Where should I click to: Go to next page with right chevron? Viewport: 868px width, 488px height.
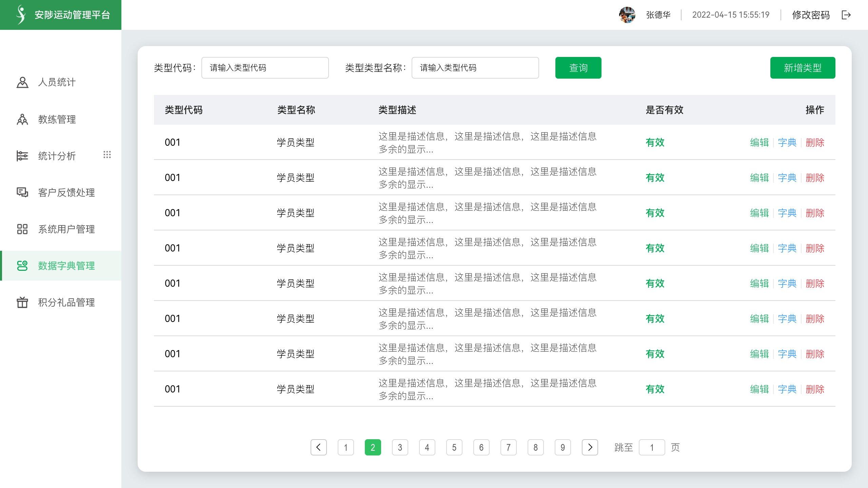(x=590, y=447)
